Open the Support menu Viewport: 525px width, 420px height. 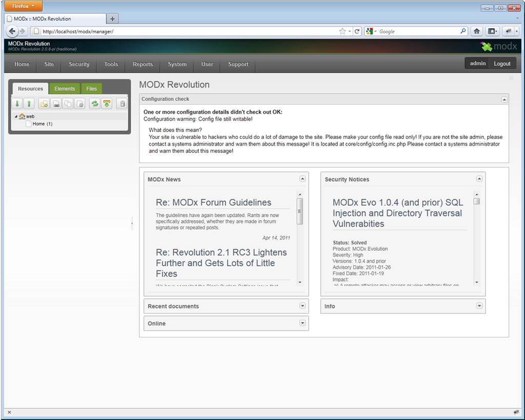(238, 64)
